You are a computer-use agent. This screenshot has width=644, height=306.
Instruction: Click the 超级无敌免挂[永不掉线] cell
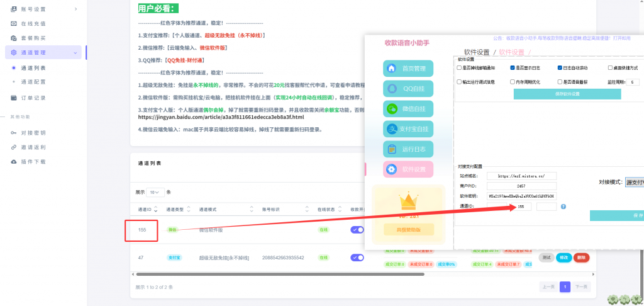pyautogui.click(x=224, y=258)
